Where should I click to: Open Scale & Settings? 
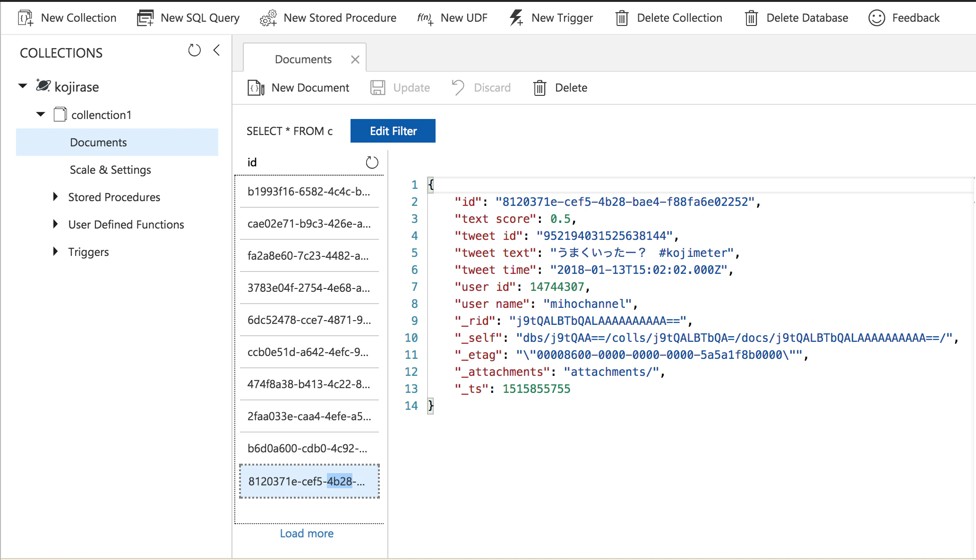point(111,170)
